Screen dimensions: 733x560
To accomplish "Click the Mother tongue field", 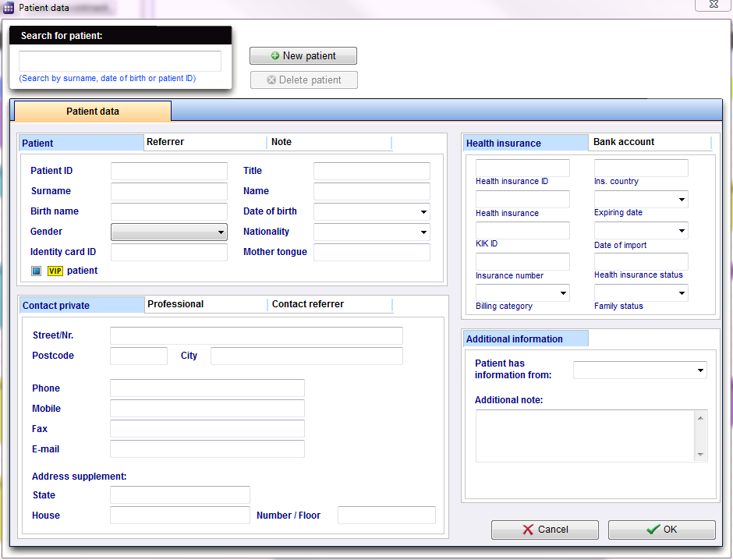I will (372, 253).
